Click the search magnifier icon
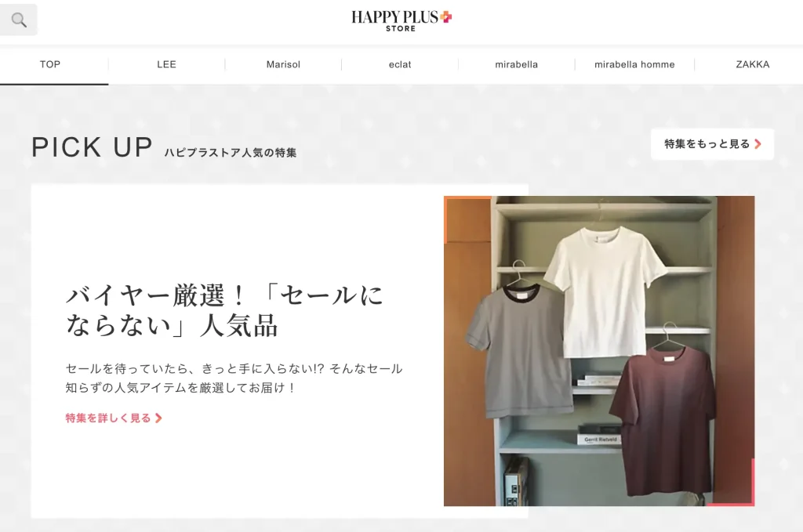Screen dimensions: 803x532 pyautogui.click(x=19, y=20)
